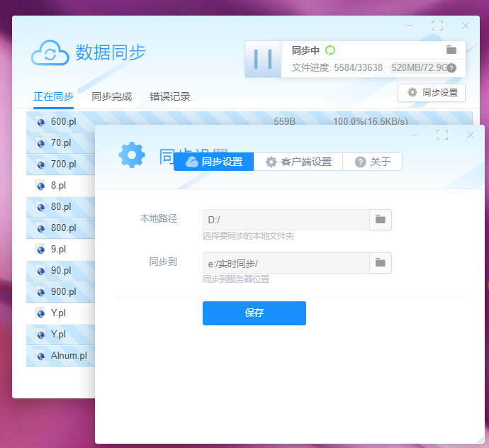Maximize the 数据同步 main window
Image resolution: width=489 pixels, height=448 pixels.
pos(437,26)
